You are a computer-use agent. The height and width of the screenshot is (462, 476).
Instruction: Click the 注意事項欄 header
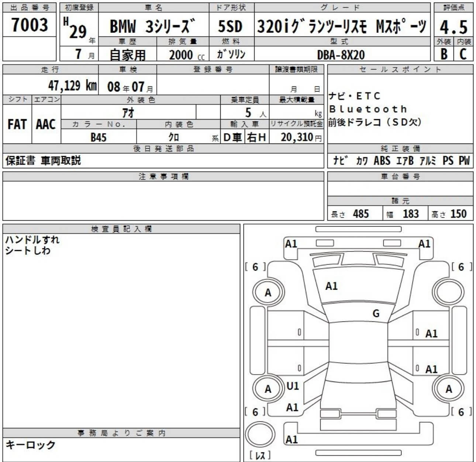coord(163,177)
